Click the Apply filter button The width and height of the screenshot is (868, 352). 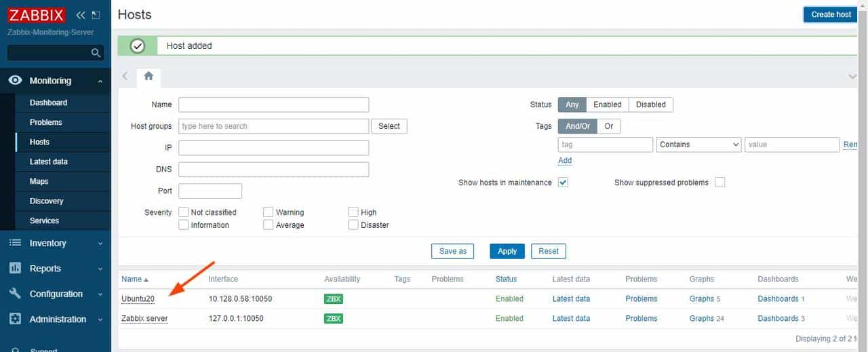pos(507,251)
